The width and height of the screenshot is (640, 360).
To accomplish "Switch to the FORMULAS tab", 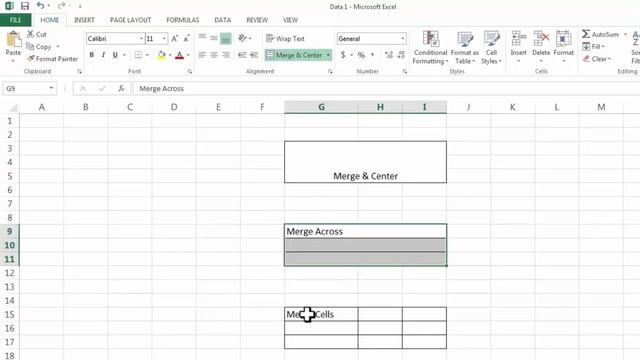I will [x=182, y=20].
